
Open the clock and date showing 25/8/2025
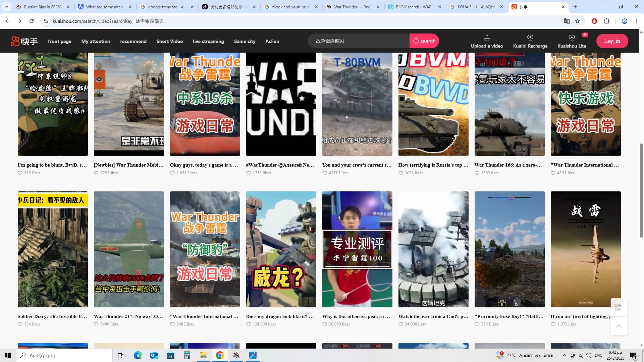coord(615,355)
